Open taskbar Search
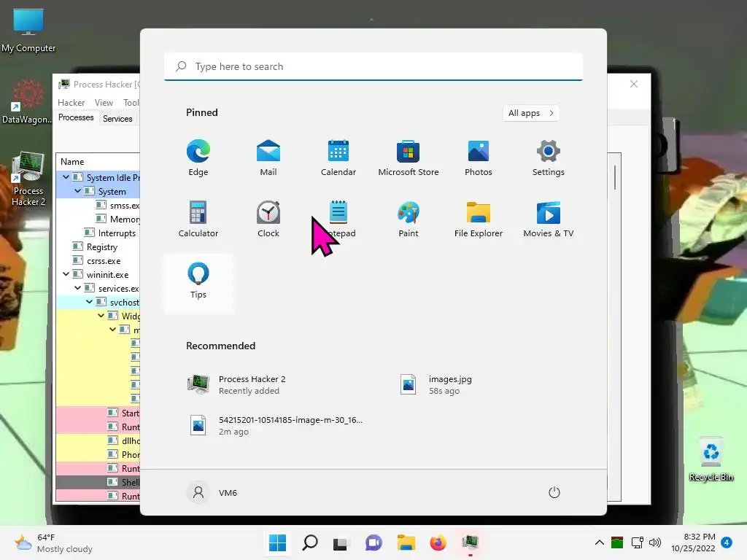 [x=309, y=542]
